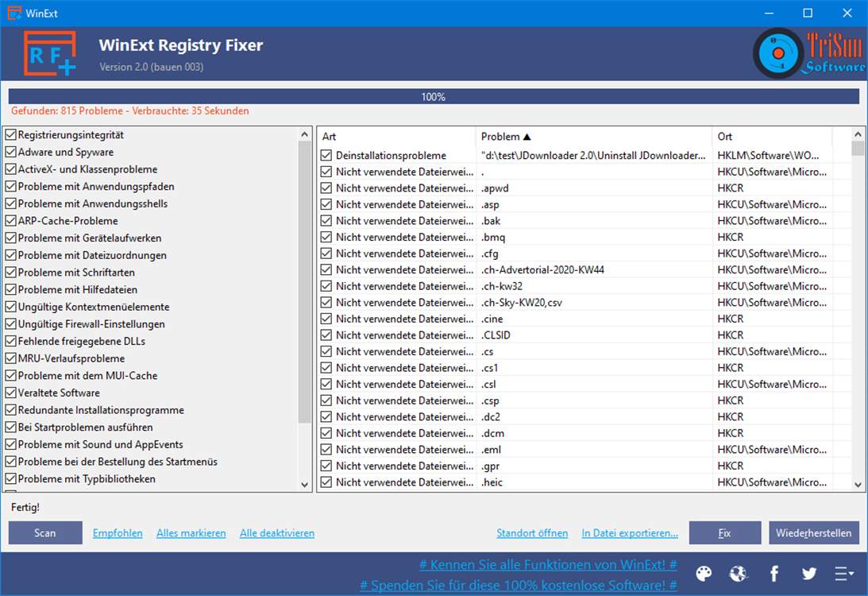
Task: Sort results by the Ort column
Action: click(x=772, y=136)
